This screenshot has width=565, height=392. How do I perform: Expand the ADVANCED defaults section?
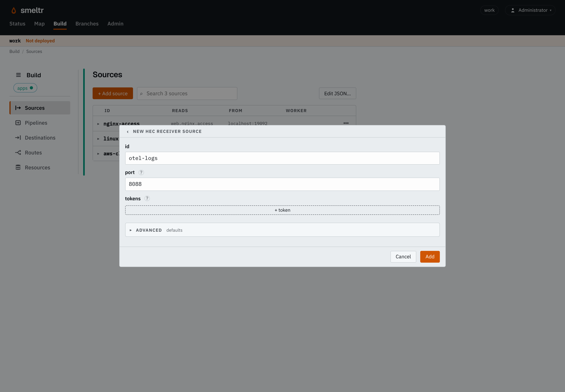click(x=282, y=230)
